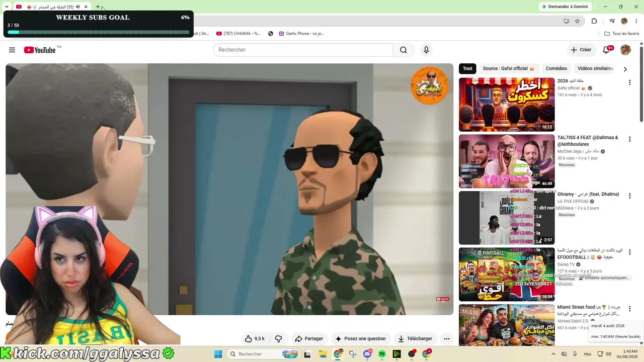Open LIL FIVE OFFICIEL channel link
This screenshot has height=362, width=644.
[x=573, y=202]
